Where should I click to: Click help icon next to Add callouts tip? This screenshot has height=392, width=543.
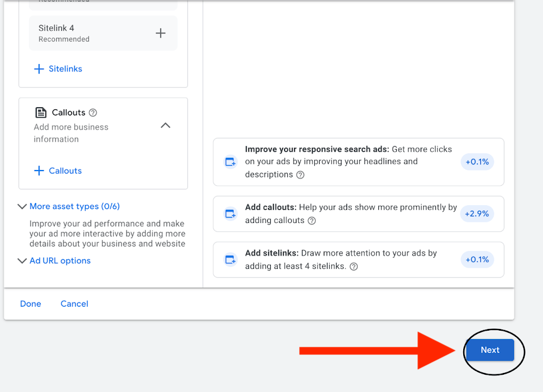(x=312, y=221)
